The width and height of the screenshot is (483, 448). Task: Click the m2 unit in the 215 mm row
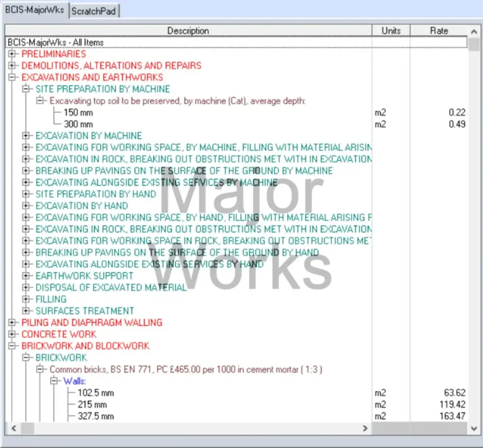[x=380, y=404]
